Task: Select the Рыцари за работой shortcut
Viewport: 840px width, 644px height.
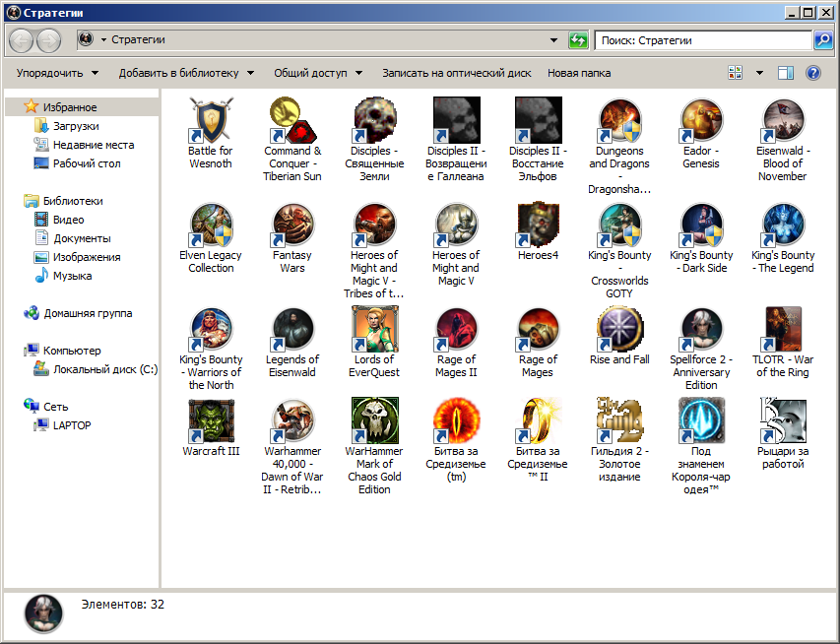Action: 783,434
